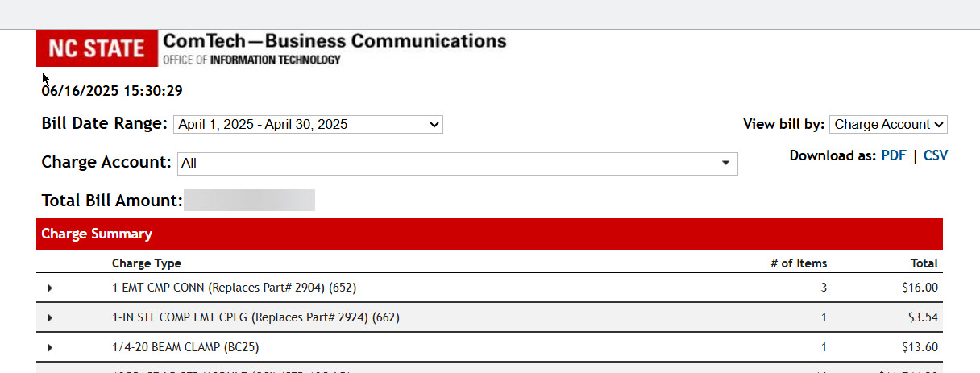Click item count 3 for EMT CMP CONN
Image resolution: width=980 pixels, height=373 pixels.
(824, 288)
